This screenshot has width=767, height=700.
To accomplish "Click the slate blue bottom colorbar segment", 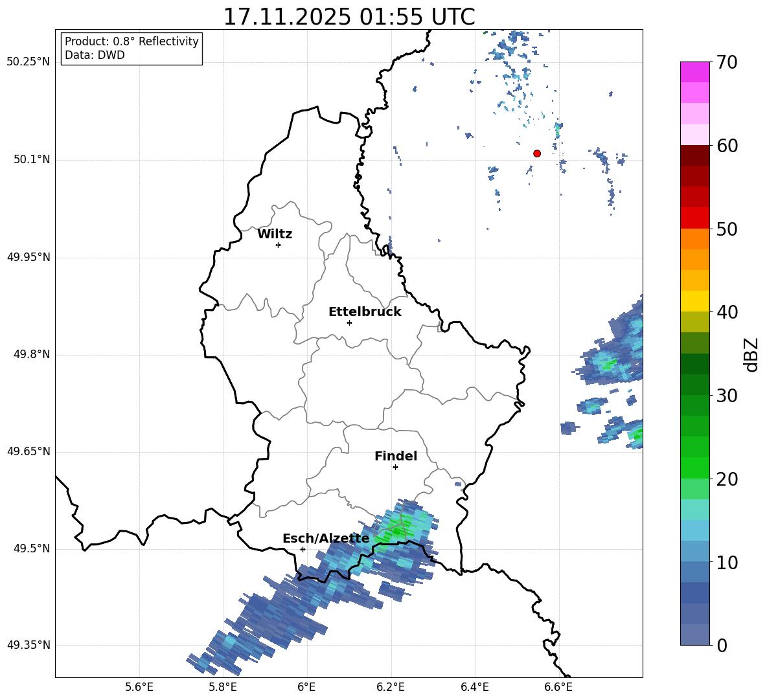I will click(695, 635).
